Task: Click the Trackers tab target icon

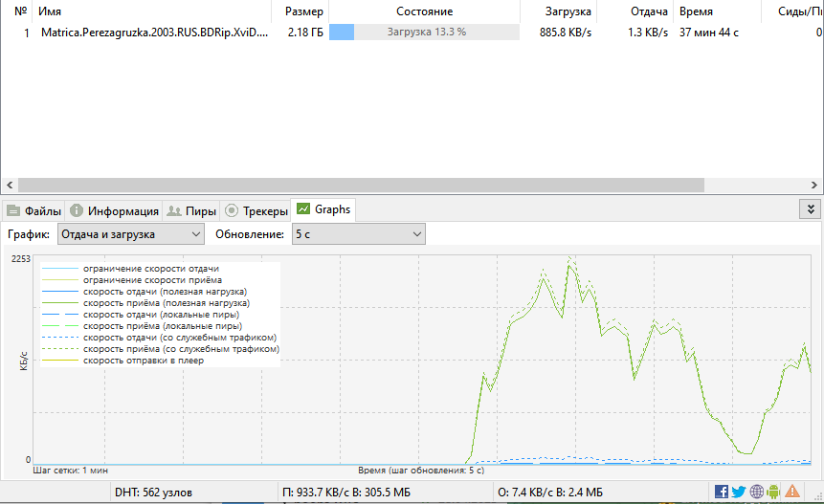Action: [x=232, y=210]
